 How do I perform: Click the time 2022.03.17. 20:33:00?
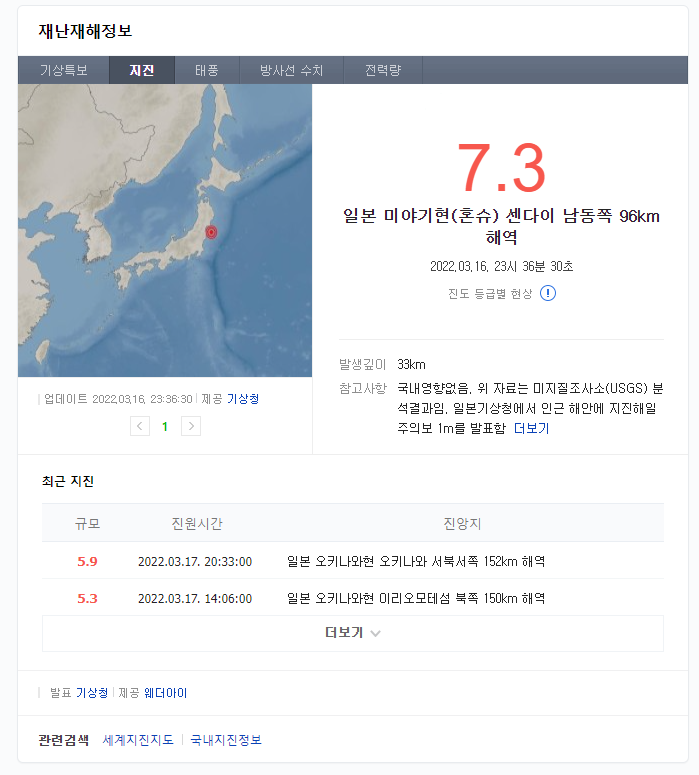[x=195, y=561]
